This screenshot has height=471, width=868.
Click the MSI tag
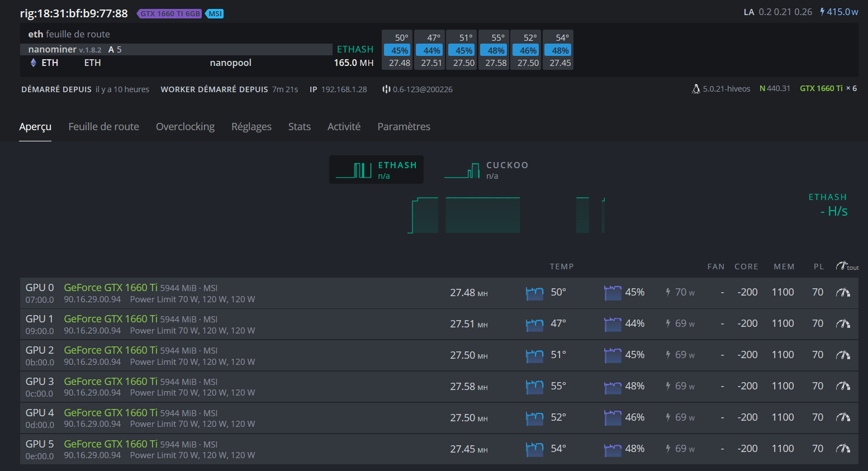coord(215,13)
